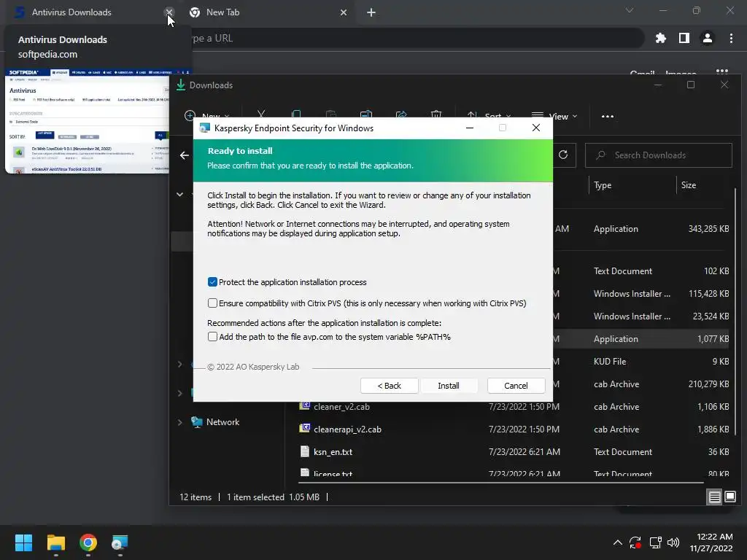Click the Delete trash icon in Downloads toolbar
Viewport: 747px width, 560px height.
click(436, 114)
